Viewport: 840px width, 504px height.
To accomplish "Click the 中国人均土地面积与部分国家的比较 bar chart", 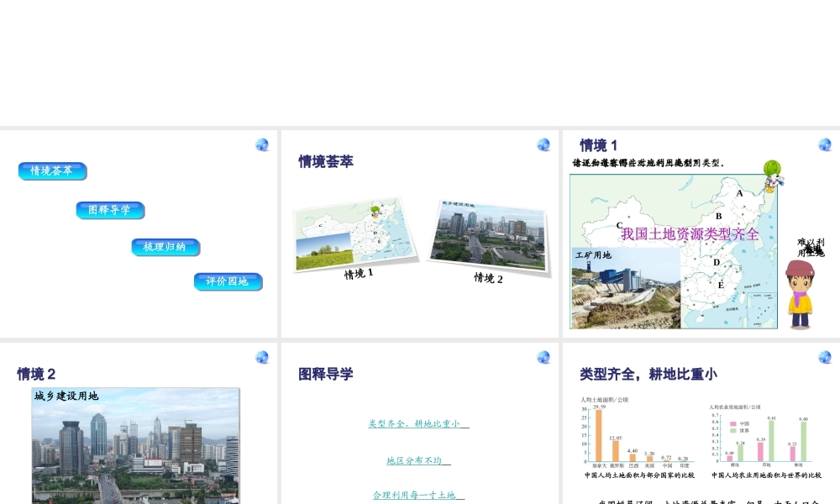I will [x=638, y=438].
